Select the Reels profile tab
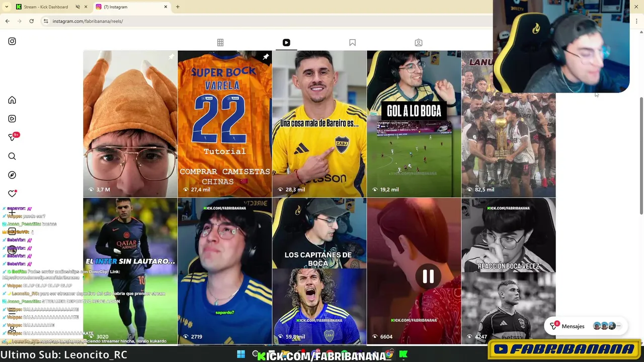Viewport: 644px width, 362px height. (286, 43)
